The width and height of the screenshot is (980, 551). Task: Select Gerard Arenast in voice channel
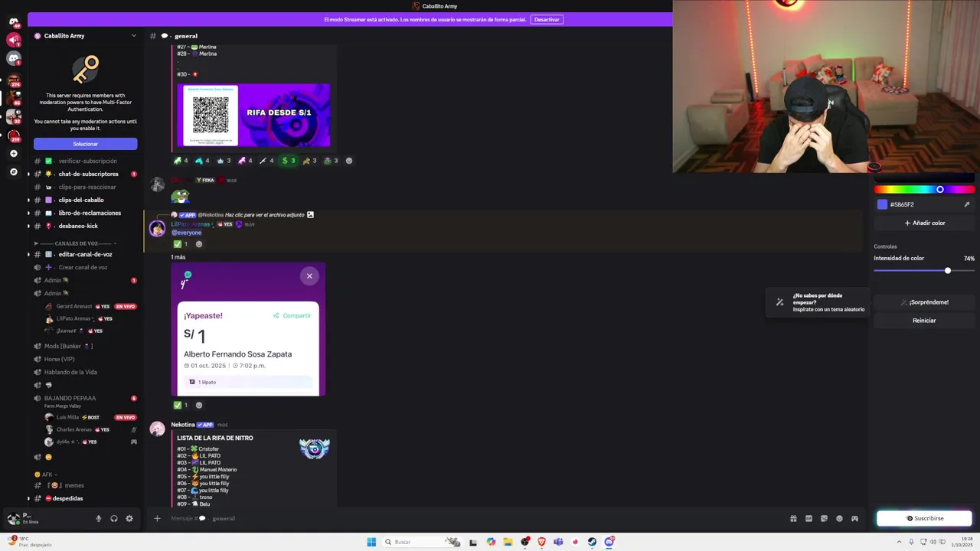point(90,306)
